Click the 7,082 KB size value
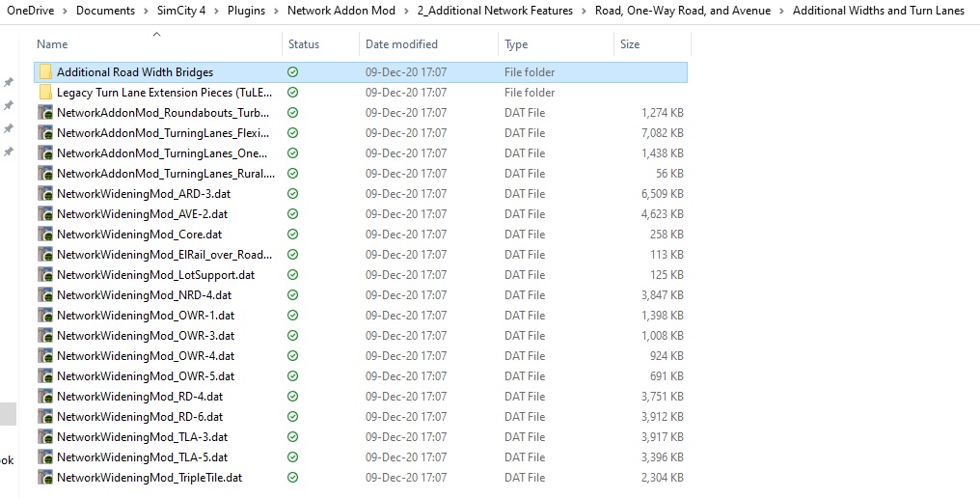This screenshot has width=980, height=498. (662, 132)
